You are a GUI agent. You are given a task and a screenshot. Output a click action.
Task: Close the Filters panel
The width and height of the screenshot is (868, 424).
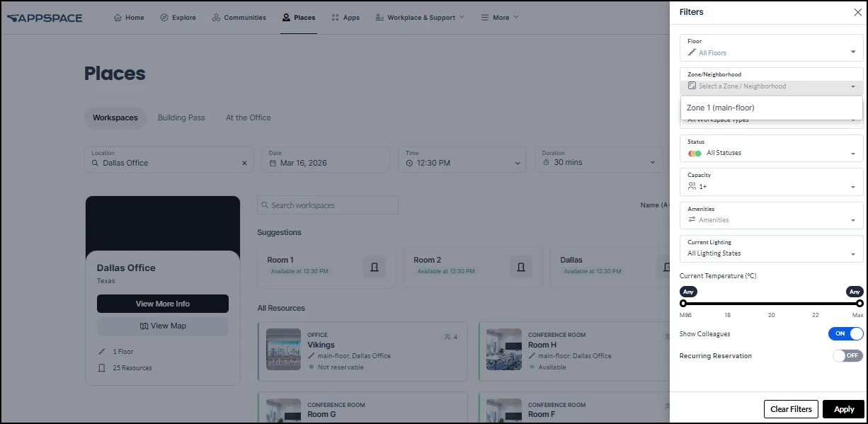858,12
